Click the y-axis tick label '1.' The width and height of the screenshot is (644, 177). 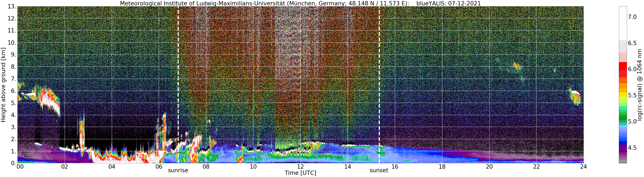[13, 151]
